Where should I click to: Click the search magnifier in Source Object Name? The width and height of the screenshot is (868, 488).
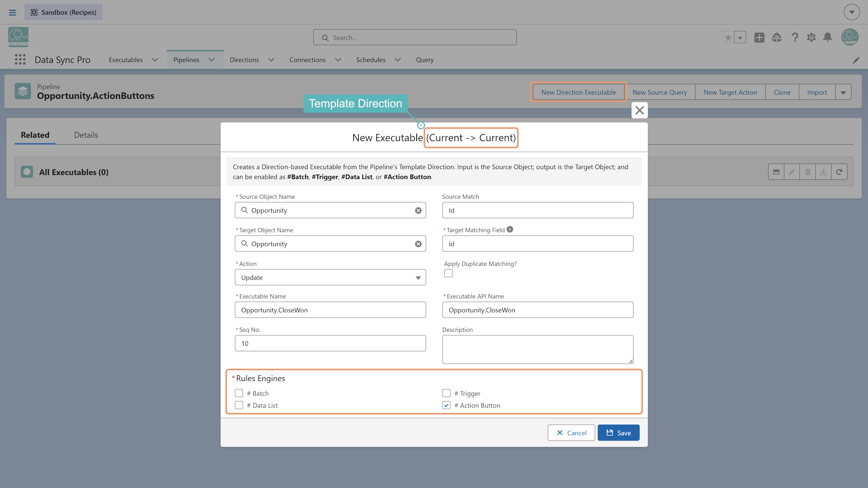click(244, 210)
